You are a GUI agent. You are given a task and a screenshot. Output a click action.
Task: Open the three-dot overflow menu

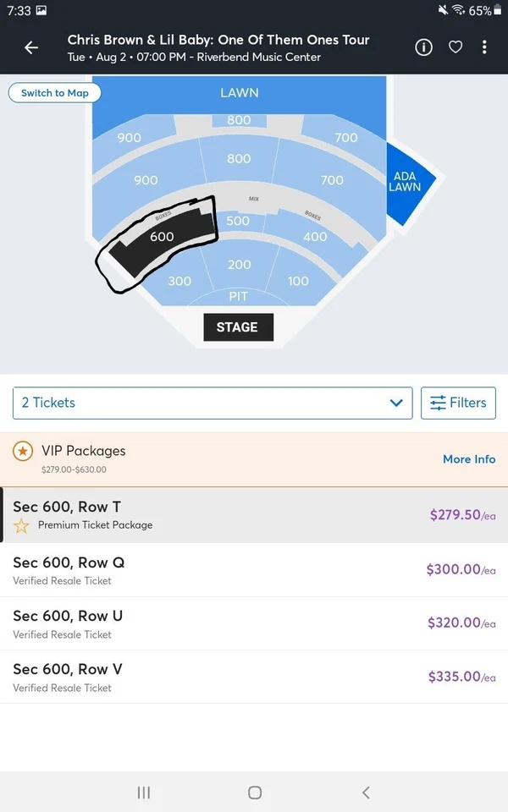[x=485, y=47]
